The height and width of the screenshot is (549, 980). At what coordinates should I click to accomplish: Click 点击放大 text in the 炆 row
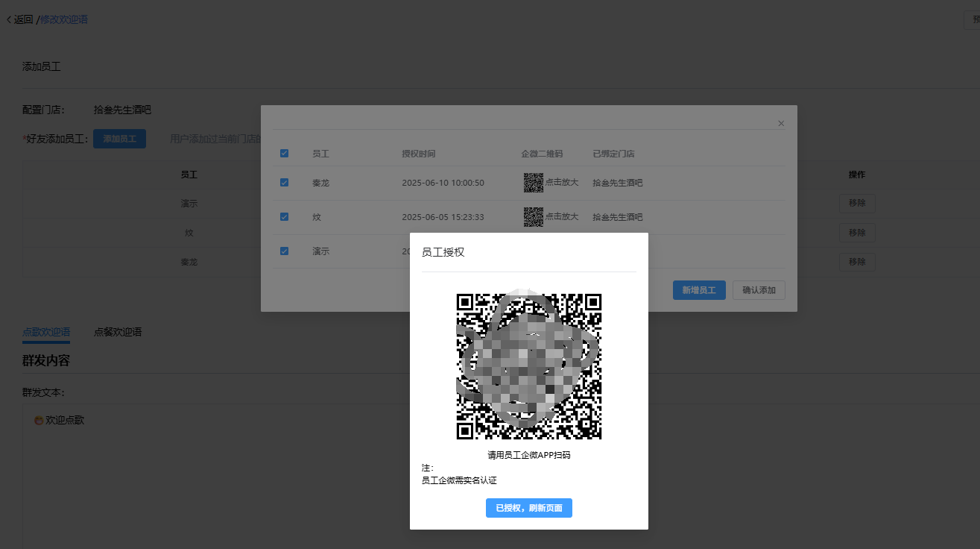562,216
